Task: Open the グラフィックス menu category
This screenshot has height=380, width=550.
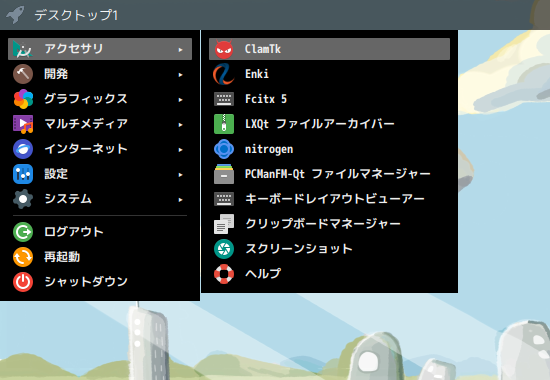Action: click(100, 99)
